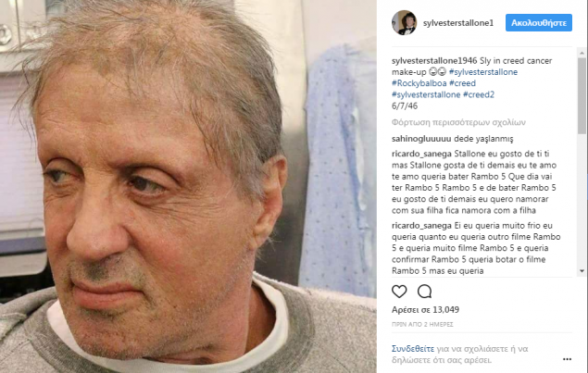Open the comment speech bubble icon
588x373 pixels.
(x=424, y=292)
